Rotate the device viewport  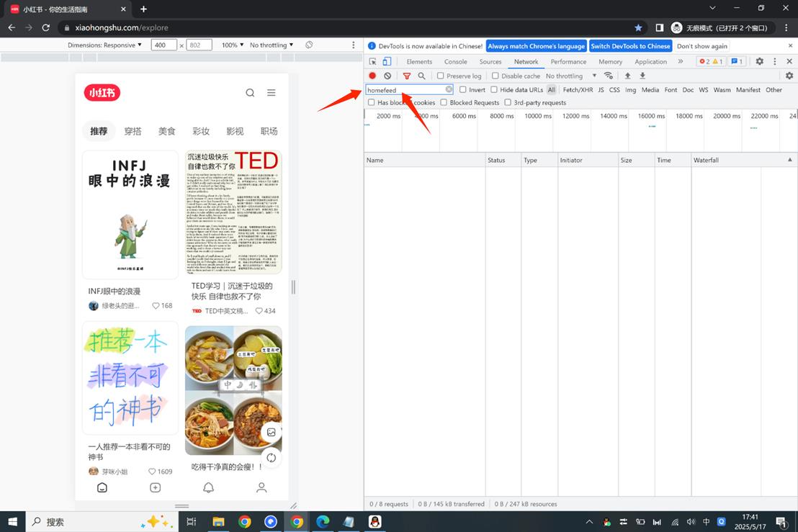(309, 45)
